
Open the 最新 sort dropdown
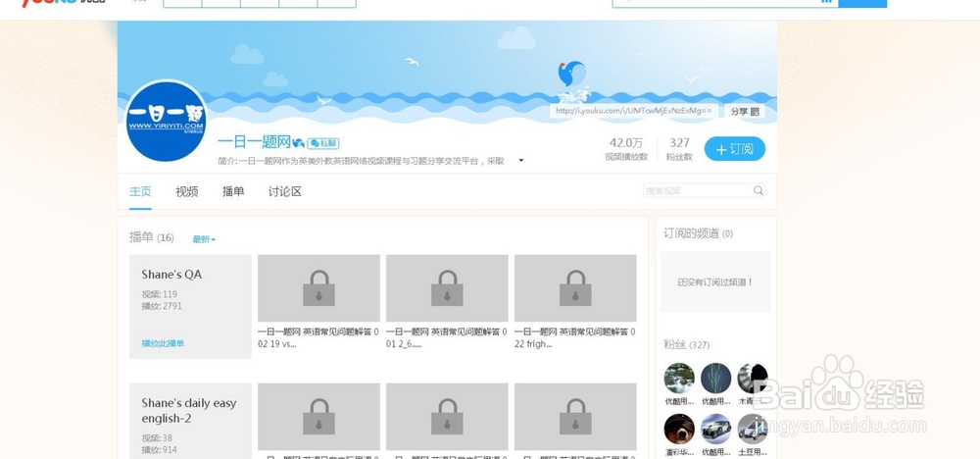(204, 239)
